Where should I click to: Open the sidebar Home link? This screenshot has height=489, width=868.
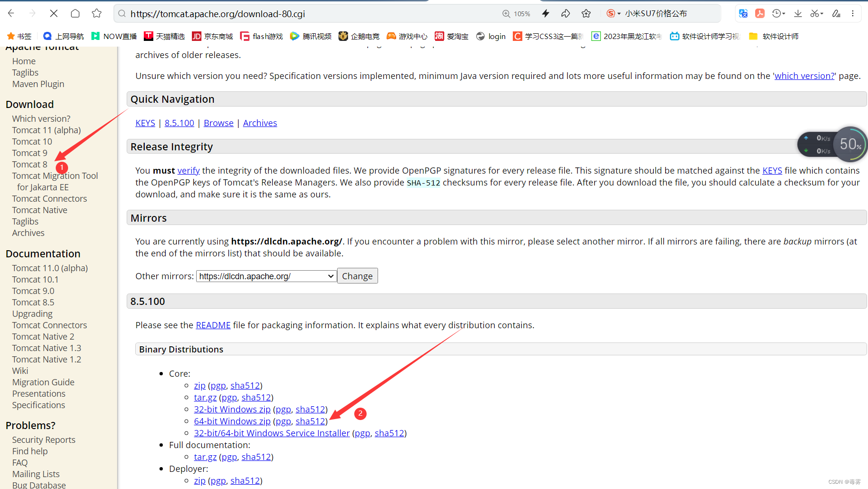point(24,61)
